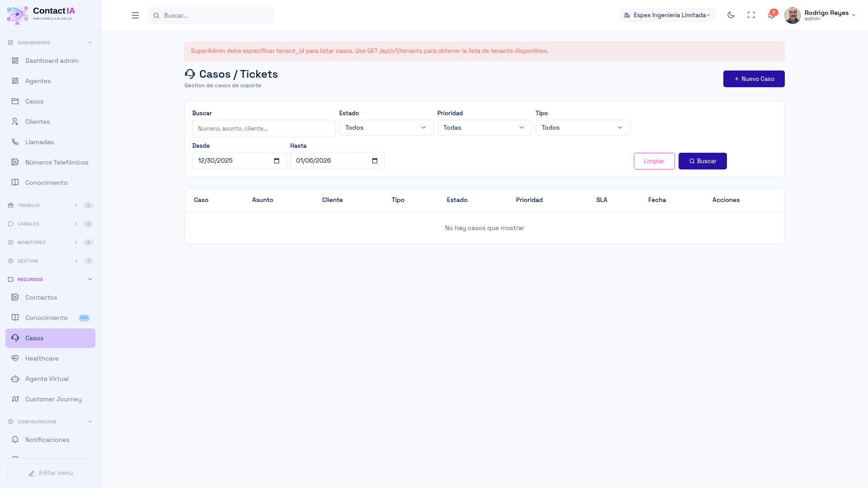This screenshot has height=488, width=868.
Task: Open Llamadas from sidebar
Action: 39,142
